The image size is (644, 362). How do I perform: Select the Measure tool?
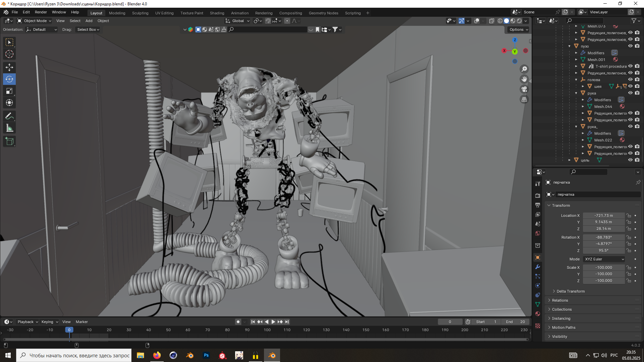coord(9,128)
